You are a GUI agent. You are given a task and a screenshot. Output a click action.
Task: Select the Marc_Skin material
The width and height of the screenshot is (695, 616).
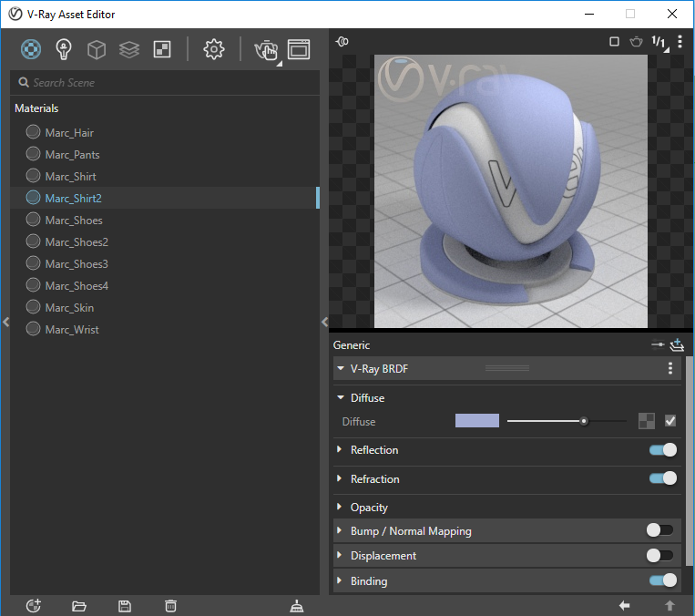[165, 307]
